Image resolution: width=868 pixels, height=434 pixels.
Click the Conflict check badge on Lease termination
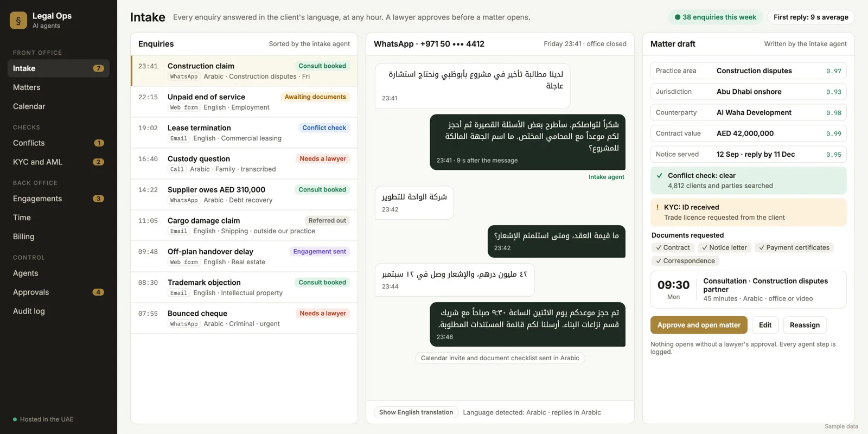[x=324, y=128]
